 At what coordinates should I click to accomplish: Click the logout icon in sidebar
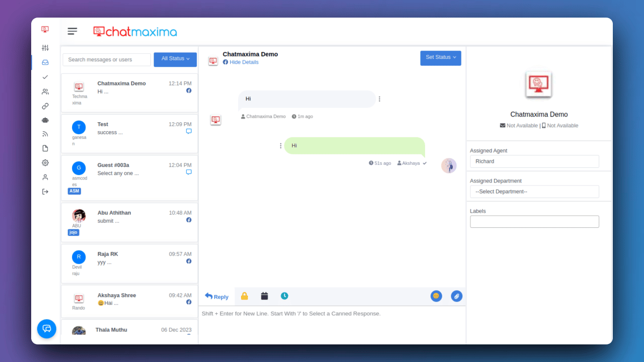pos(45,192)
